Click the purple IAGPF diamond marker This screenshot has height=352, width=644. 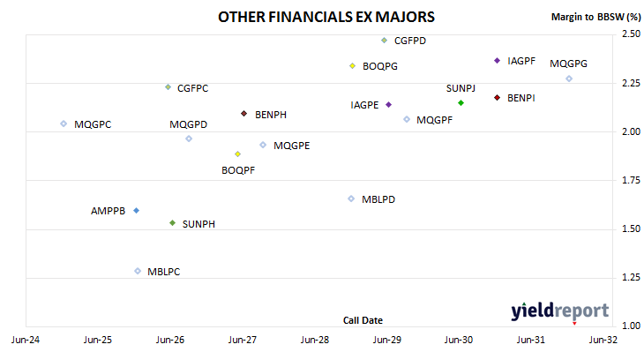(x=497, y=60)
